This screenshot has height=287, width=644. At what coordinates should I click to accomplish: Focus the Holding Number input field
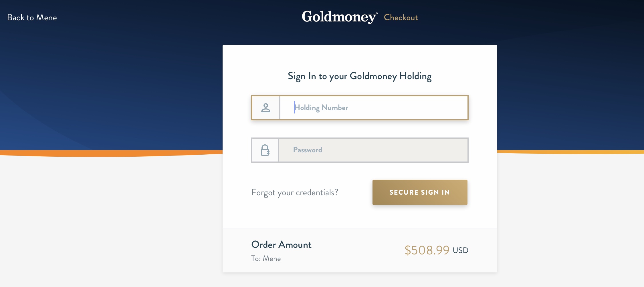click(374, 108)
